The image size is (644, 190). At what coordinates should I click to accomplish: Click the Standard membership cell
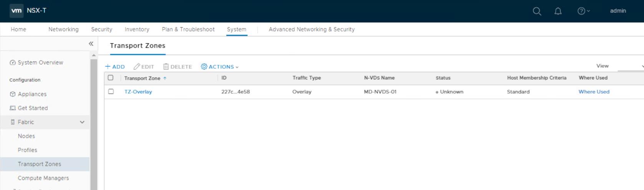tap(518, 92)
